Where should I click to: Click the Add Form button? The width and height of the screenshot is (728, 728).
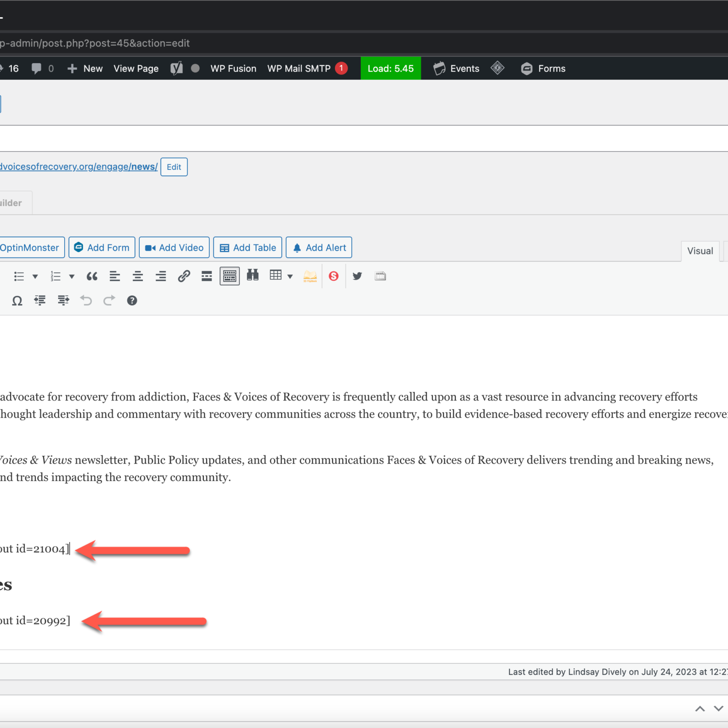pyautogui.click(x=102, y=248)
